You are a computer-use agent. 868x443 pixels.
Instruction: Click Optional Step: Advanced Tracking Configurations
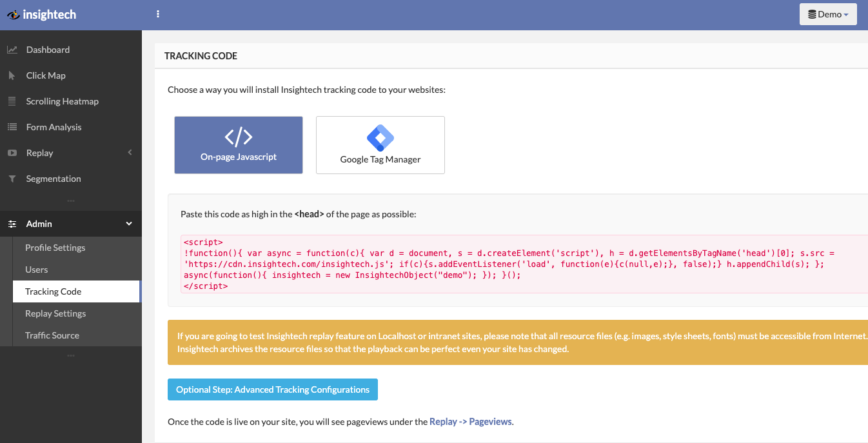click(273, 389)
